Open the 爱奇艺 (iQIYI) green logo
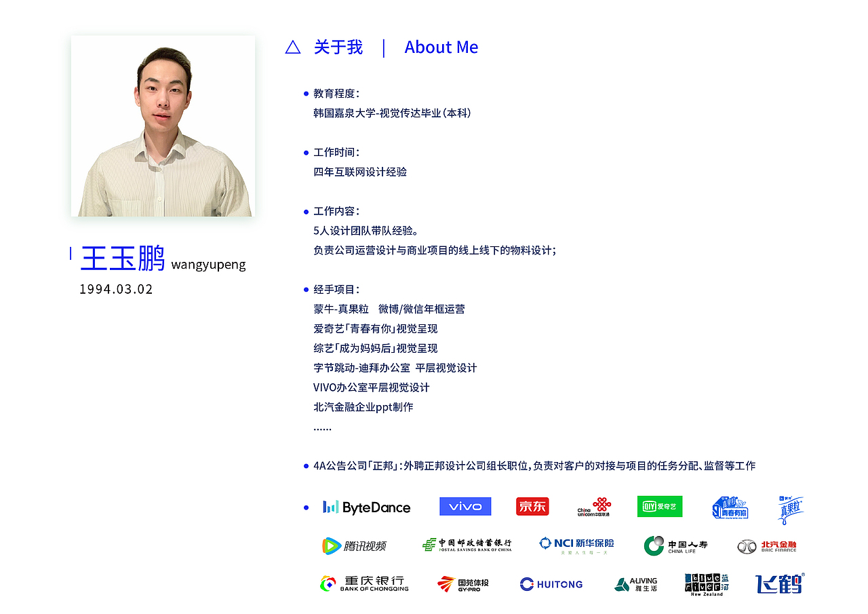Screen dimensions: 868x614 point(659,506)
